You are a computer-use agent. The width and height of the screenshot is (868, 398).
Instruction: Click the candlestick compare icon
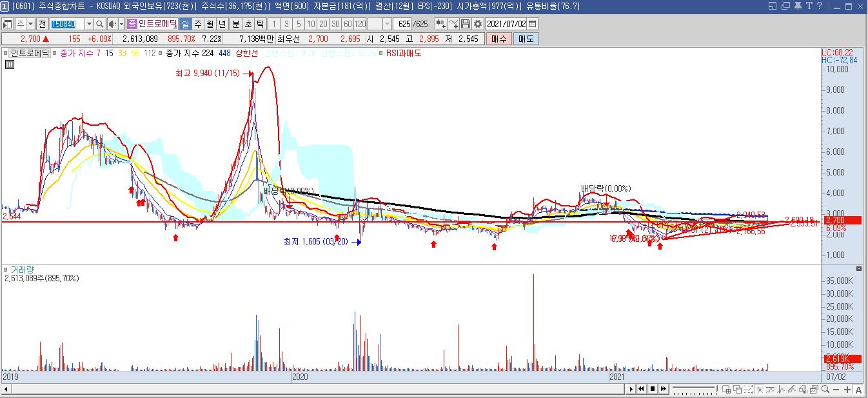[x=440, y=24]
